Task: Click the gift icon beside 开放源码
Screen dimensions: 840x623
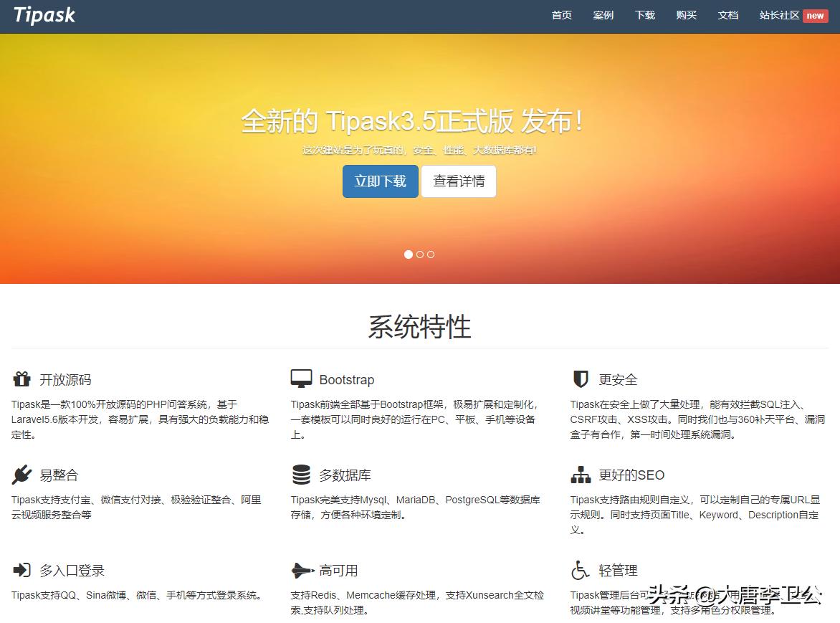Action: (x=22, y=379)
